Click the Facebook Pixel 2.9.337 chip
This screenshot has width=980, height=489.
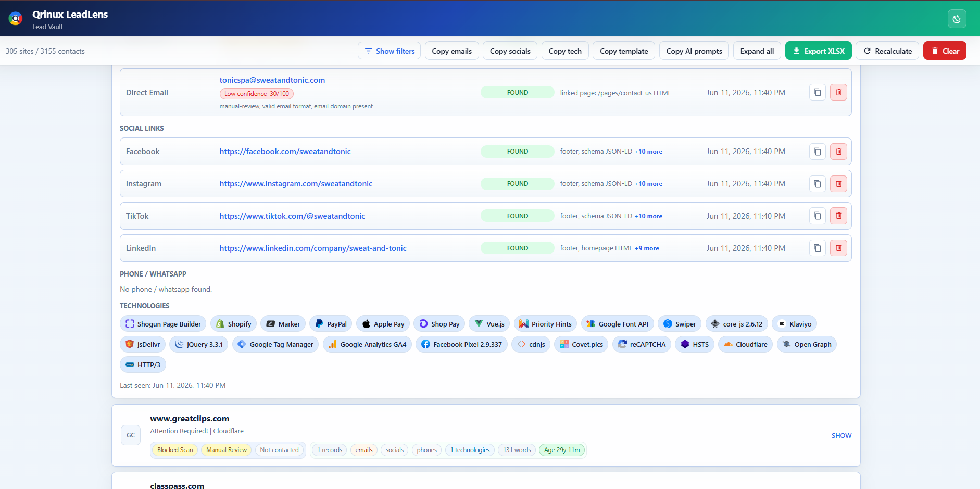(461, 344)
